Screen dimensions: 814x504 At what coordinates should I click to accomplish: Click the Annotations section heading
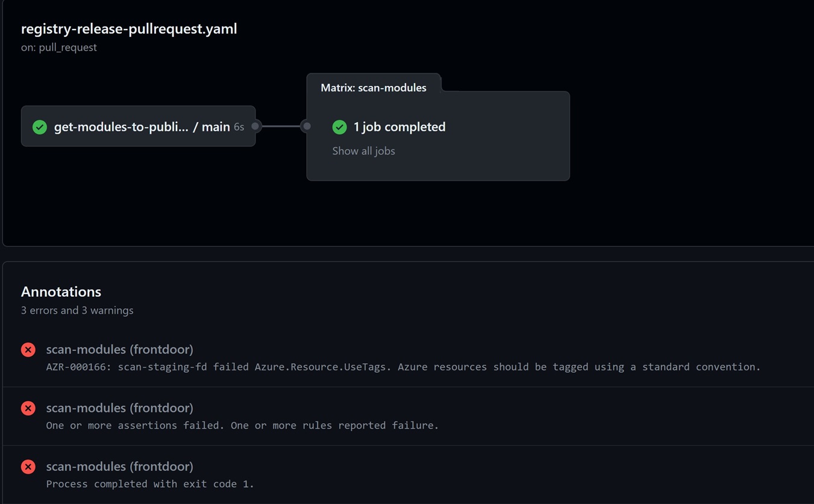61,291
